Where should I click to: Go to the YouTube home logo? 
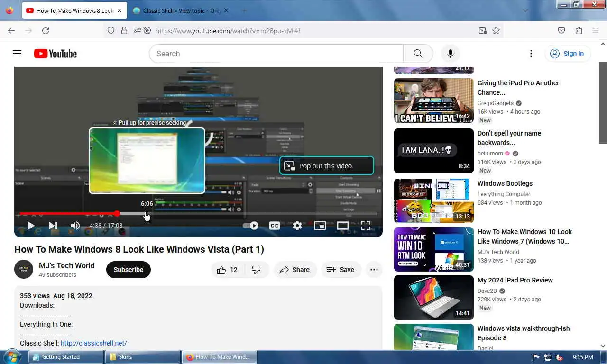pyautogui.click(x=55, y=54)
